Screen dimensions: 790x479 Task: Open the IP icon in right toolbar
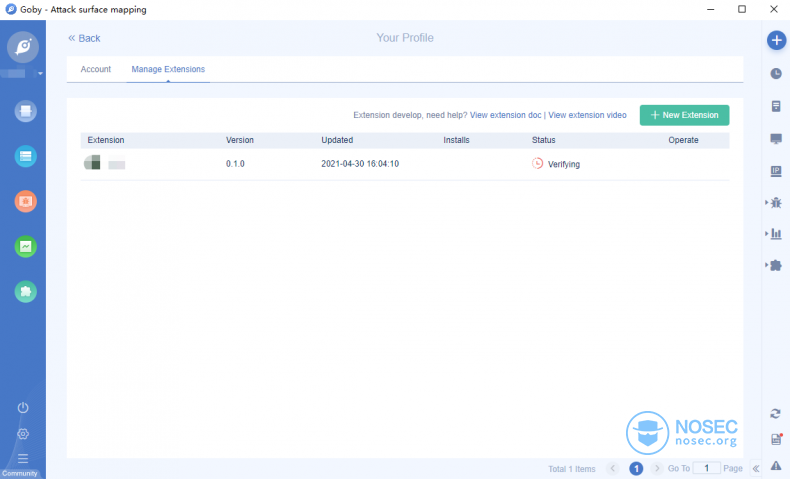(x=776, y=171)
